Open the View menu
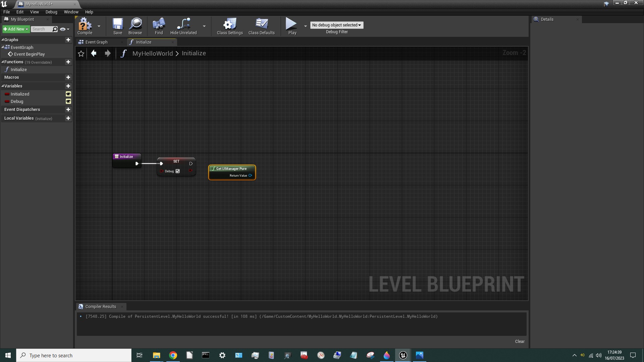This screenshot has height=362, width=644. pos(35,12)
